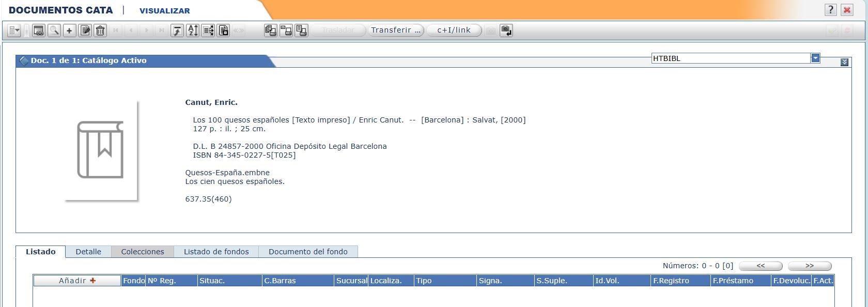The height and width of the screenshot is (307, 868).
Task: Click the Fondo column header
Action: click(134, 281)
